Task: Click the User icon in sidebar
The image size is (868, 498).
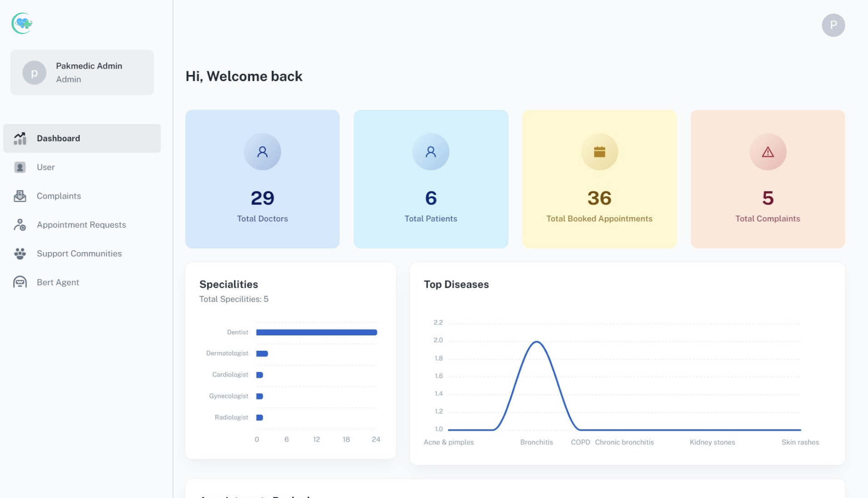Action: click(x=20, y=167)
